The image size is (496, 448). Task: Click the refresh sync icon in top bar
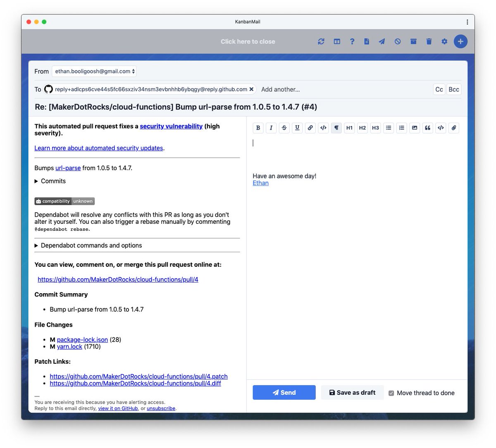pyautogui.click(x=321, y=41)
